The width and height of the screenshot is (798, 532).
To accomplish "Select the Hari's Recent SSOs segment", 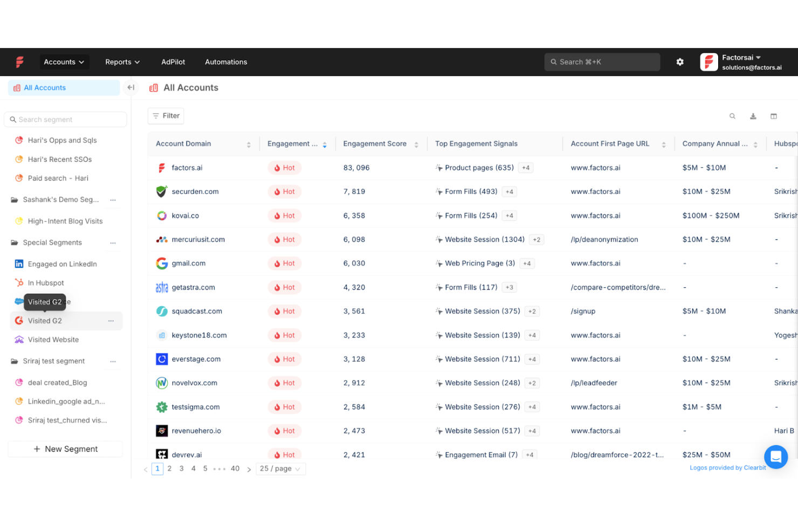I will 60,159.
